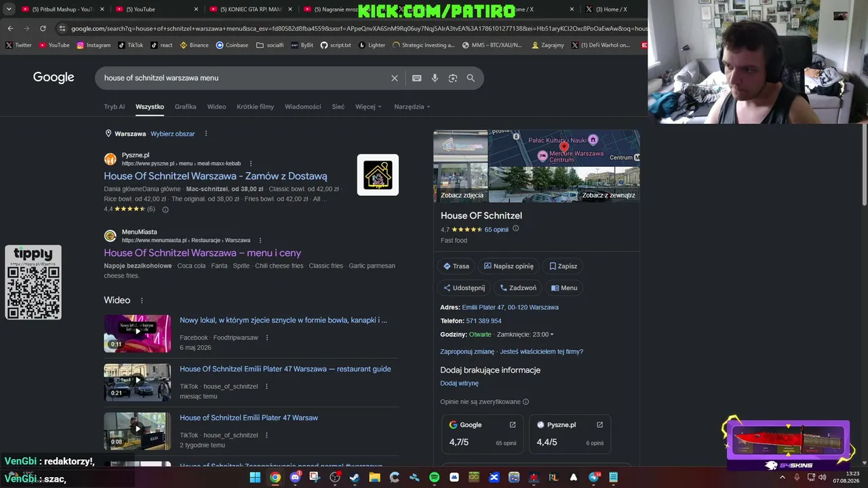The width and height of the screenshot is (868, 488).
Task: Expand opening hours next to Zamknięcie: 23:00
Action: coord(552,334)
